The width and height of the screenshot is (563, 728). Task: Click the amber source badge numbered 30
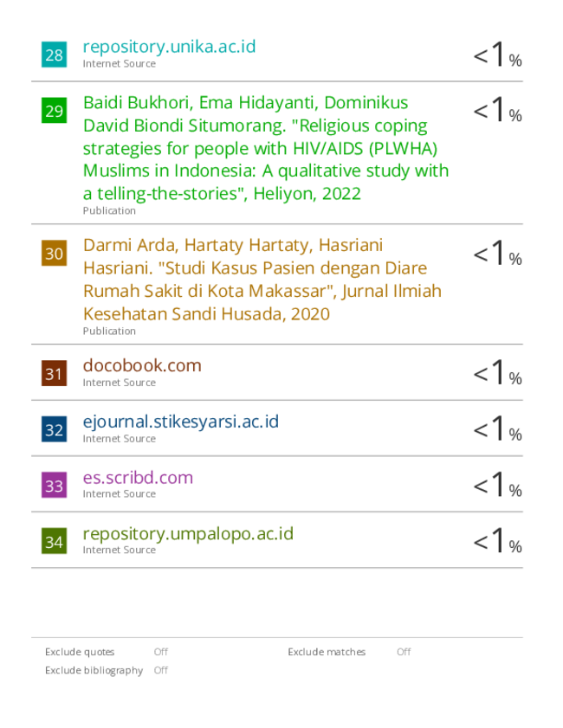(x=54, y=253)
